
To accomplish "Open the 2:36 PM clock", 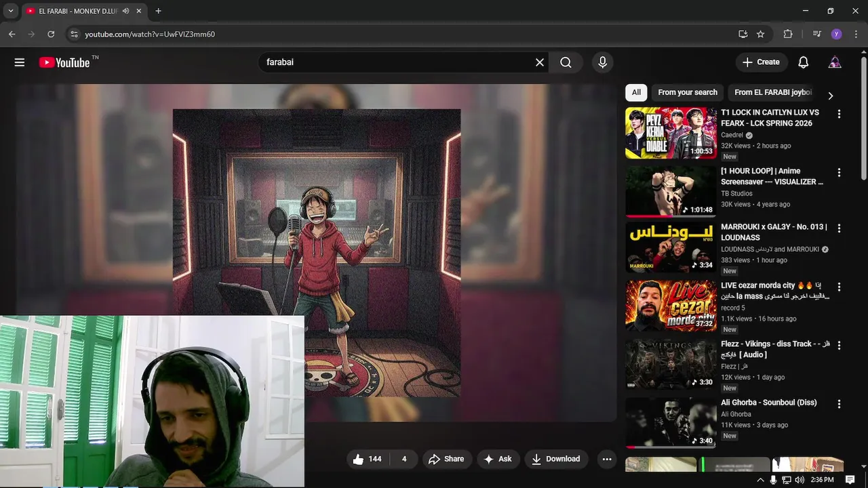I will pos(822,480).
